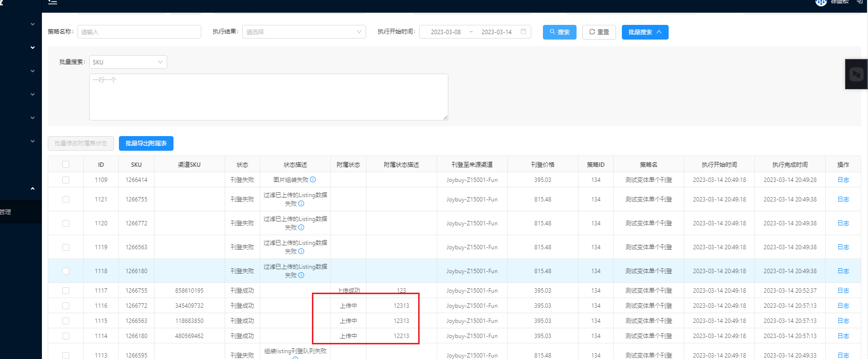
Task: Select the checkbox for row ID 1117
Action: coord(66,291)
